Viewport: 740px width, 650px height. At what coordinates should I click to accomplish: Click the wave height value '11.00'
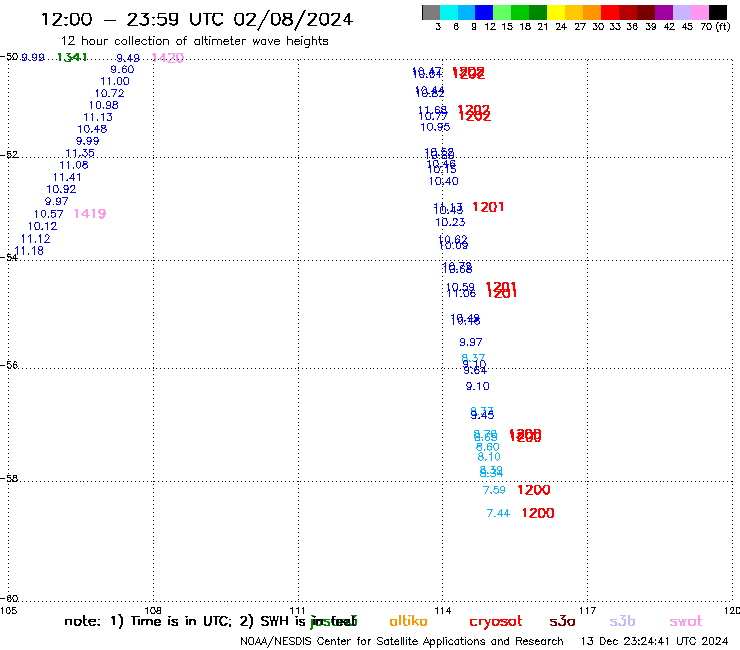(x=115, y=81)
